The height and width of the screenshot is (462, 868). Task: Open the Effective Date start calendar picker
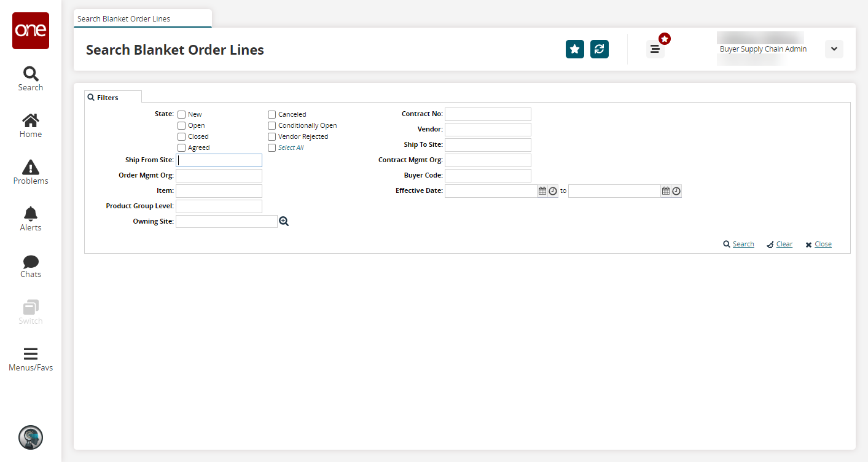542,191
